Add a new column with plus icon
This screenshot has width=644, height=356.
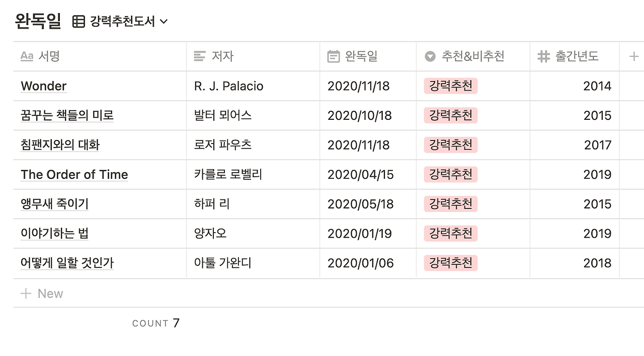point(634,56)
